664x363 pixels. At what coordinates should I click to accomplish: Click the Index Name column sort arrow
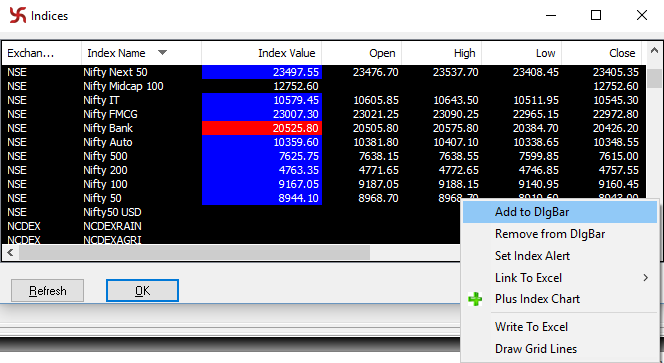pyautogui.click(x=162, y=53)
